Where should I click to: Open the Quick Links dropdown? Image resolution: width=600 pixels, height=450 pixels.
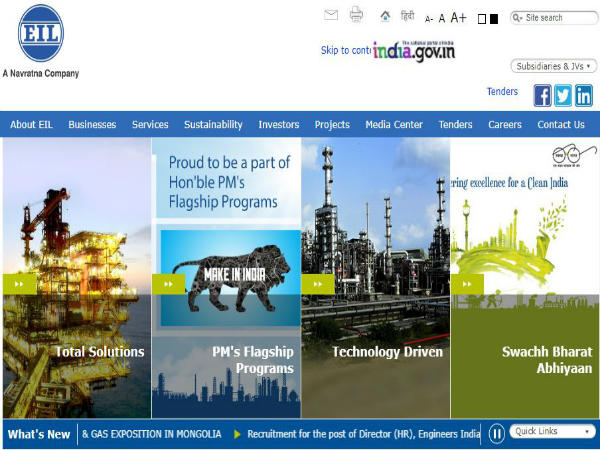click(553, 432)
